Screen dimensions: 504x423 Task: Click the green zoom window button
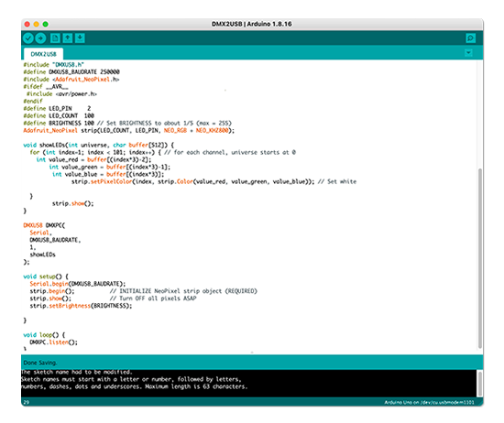coord(45,24)
